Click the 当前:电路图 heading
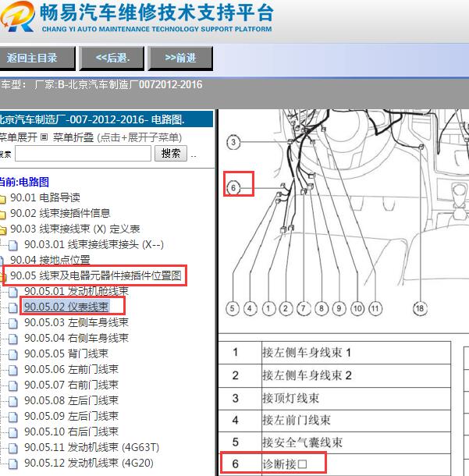This screenshot has width=469, height=476. pos(24,182)
